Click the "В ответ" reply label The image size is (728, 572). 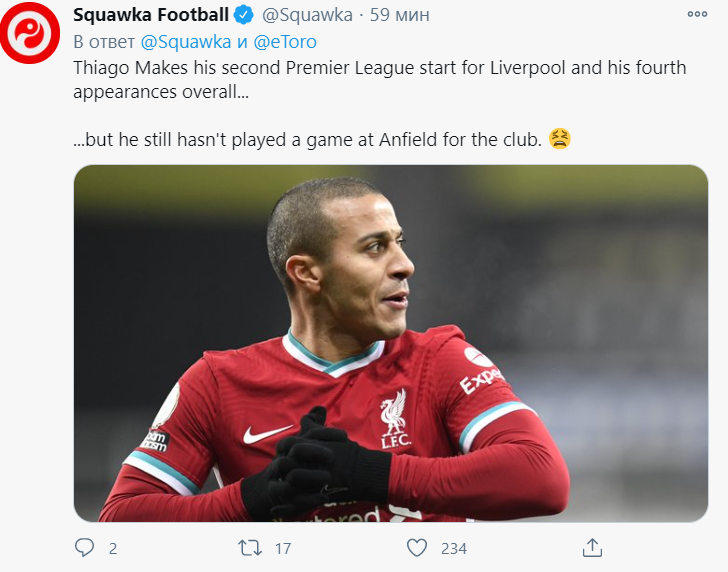pyautogui.click(x=105, y=43)
